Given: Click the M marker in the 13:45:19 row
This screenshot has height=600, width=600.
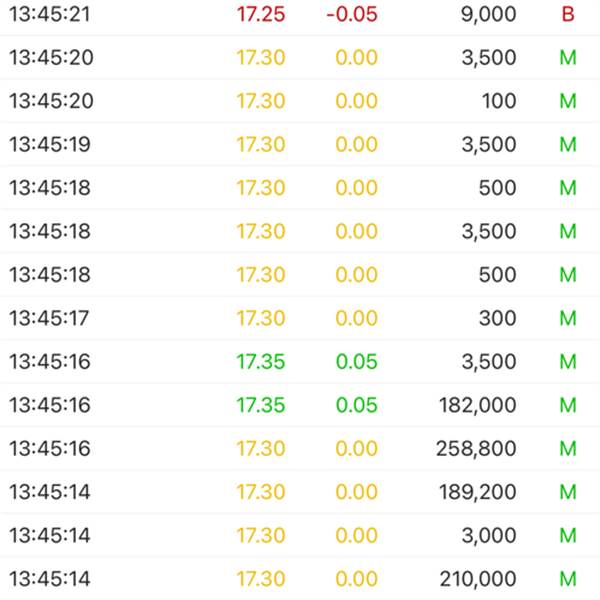Looking at the screenshot, I should point(568,145).
